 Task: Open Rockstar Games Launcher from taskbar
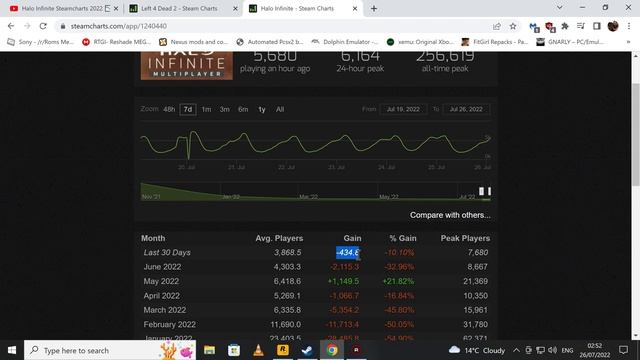coord(282,350)
